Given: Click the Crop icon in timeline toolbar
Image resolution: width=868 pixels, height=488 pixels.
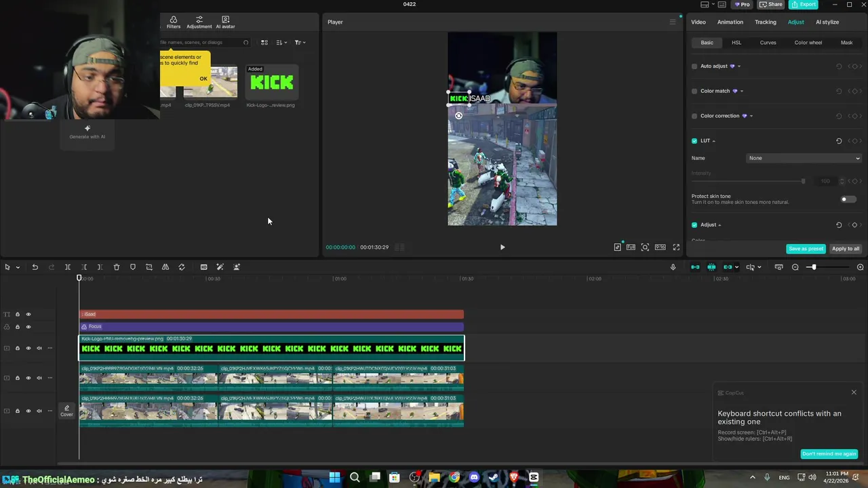Looking at the screenshot, I should (149, 267).
